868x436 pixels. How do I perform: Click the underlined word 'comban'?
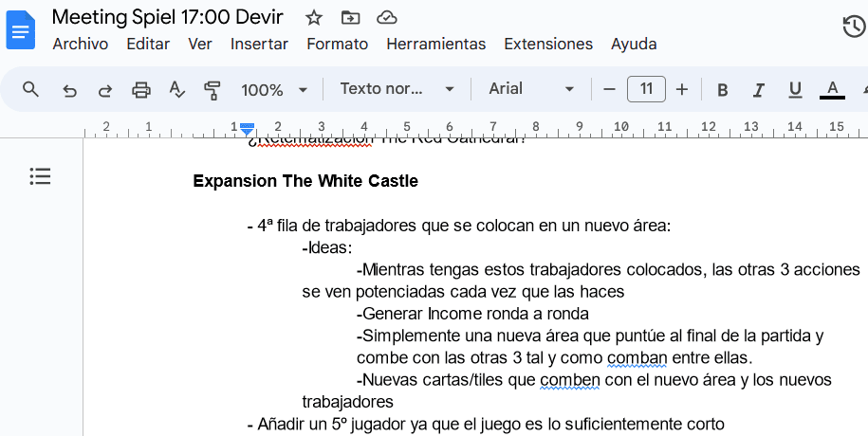click(x=637, y=358)
